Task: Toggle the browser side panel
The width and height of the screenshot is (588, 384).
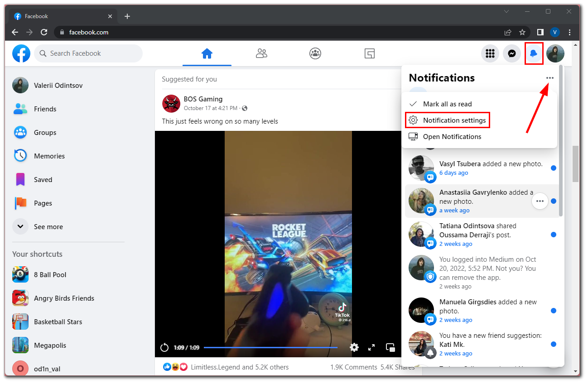Action: 540,32
